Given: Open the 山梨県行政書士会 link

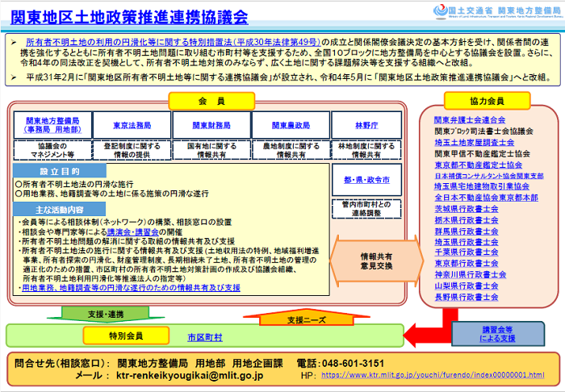Looking at the screenshot, I should (x=467, y=286).
